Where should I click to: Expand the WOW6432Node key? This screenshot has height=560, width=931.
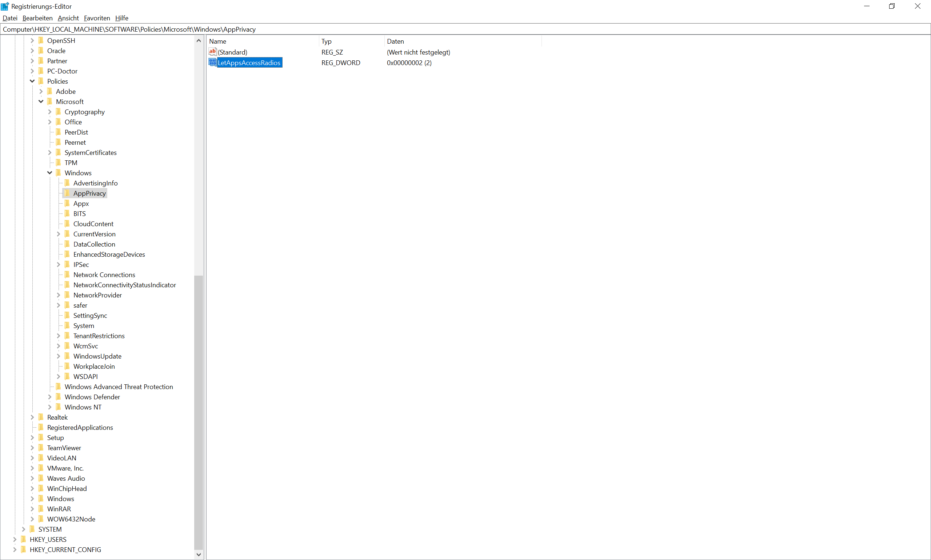click(x=32, y=519)
